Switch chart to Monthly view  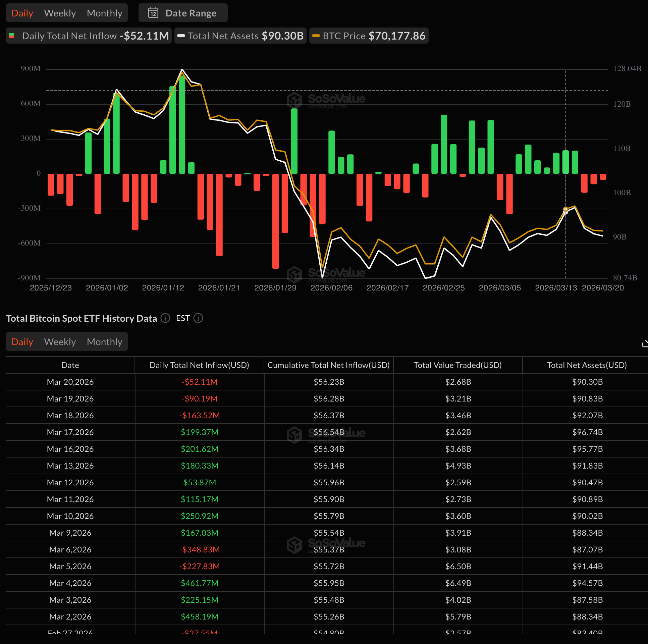(105, 13)
